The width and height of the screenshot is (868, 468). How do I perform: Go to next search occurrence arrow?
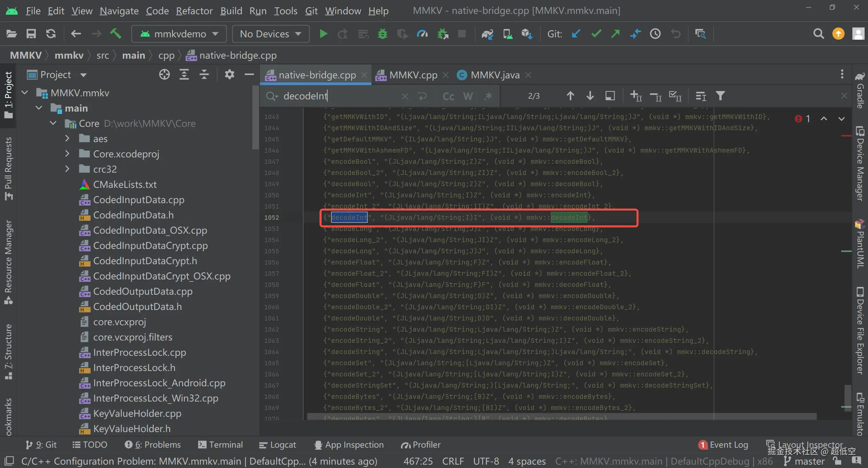tap(590, 96)
